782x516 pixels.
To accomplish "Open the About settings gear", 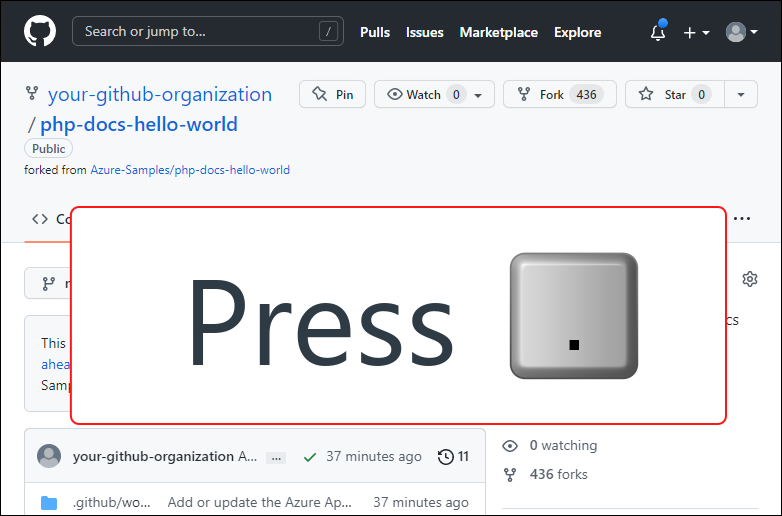I will [750, 279].
